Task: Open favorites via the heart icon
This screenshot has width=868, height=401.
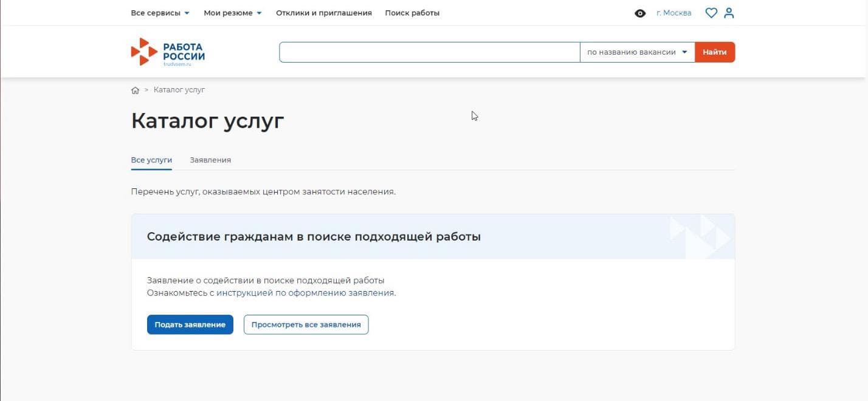Action: pos(711,13)
